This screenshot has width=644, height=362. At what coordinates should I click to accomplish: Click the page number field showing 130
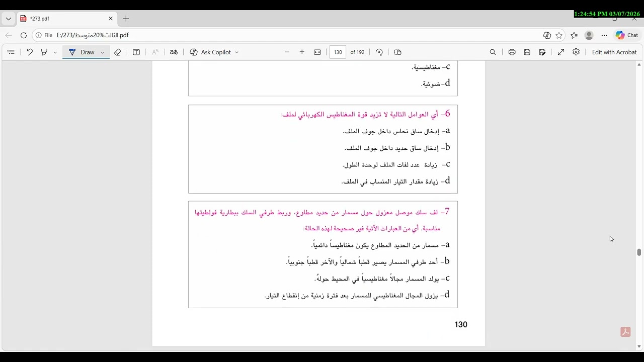tap(338, 52)
